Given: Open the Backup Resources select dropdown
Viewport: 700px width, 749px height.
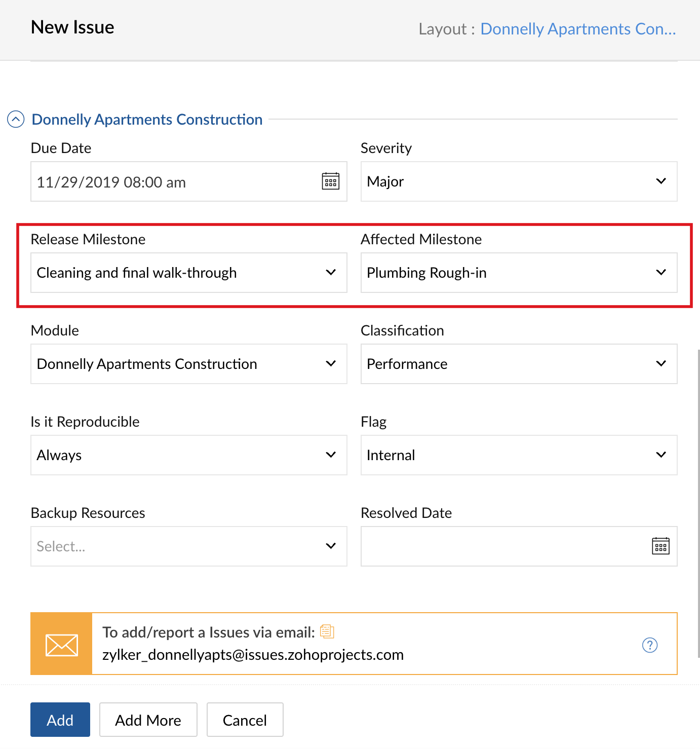Looking at the screenshot, I should [188, 546].
